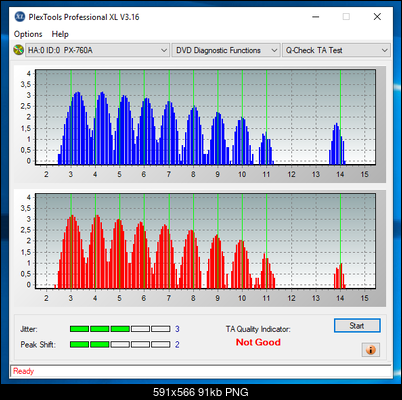The width and height of the screenshot is (402, 400).
Task: Click the Ready status bar text
Action: tap(23, 371)
